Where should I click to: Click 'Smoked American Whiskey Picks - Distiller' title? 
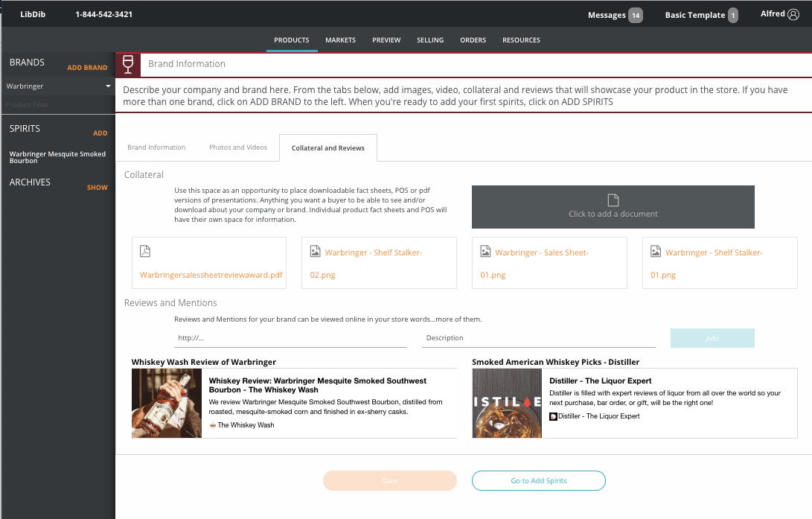click(x=556, y=362)
